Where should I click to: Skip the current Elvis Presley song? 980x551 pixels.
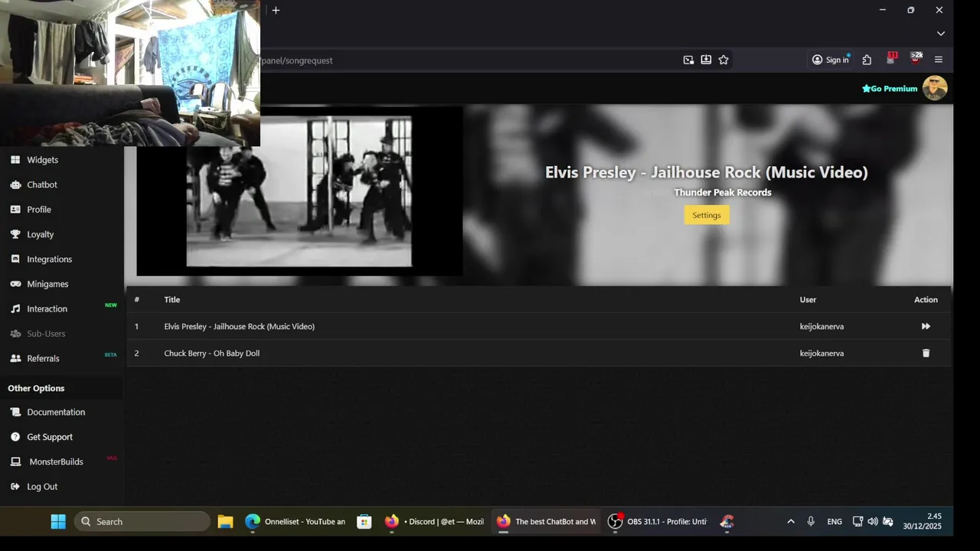(926, 326)
